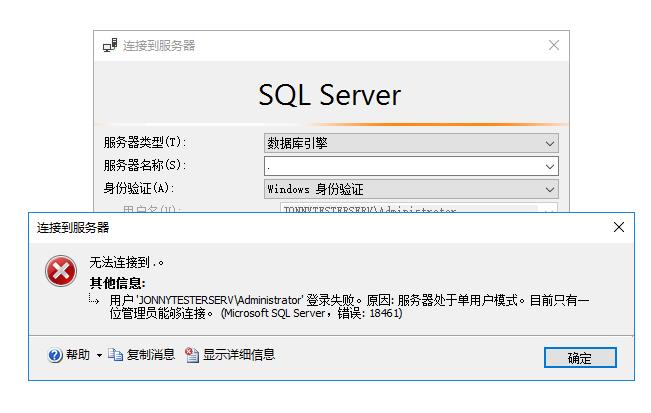Click the blue help question mark icon
Viewport: 651px width, 413px height.
tap(55, 355)
